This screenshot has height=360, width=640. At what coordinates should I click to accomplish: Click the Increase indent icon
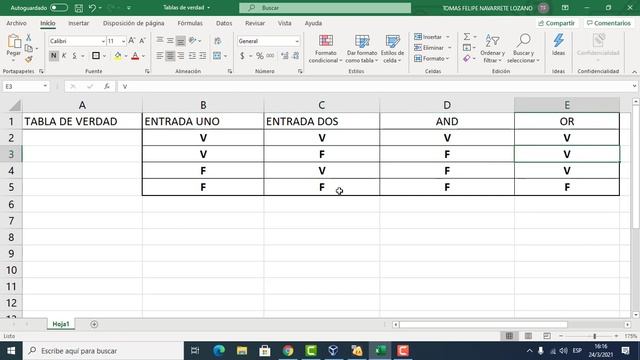[202, 56]
